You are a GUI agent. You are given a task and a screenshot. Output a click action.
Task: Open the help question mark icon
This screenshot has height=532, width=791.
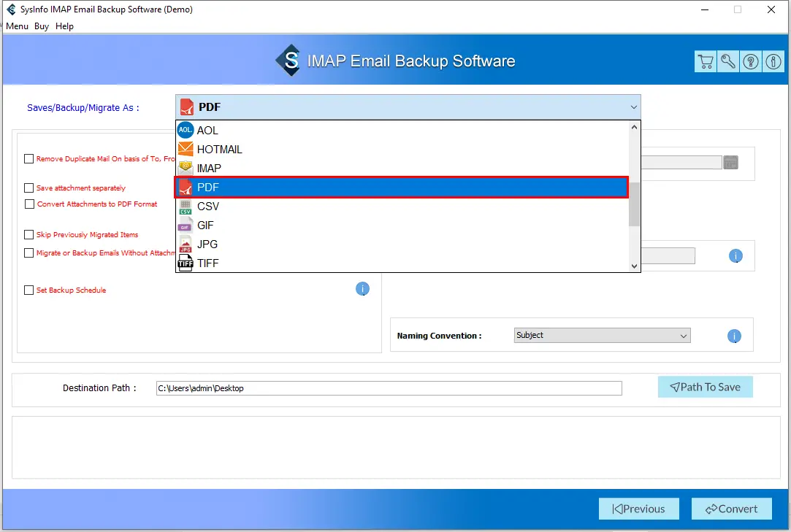tap(750, 62)
